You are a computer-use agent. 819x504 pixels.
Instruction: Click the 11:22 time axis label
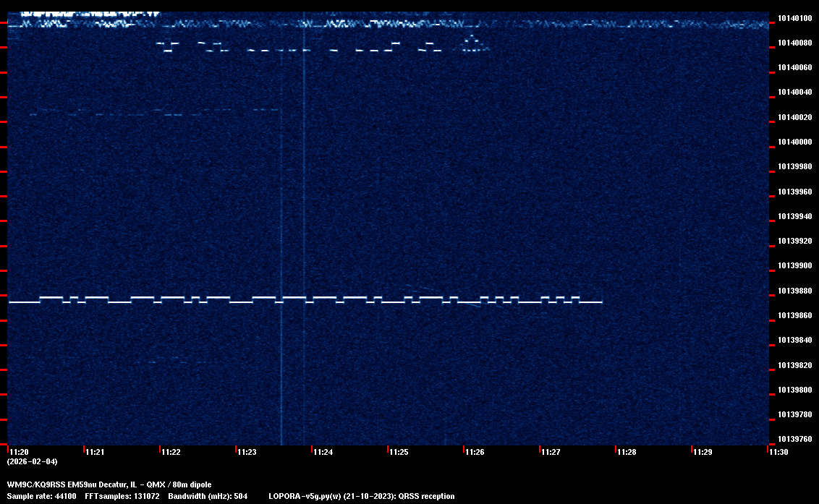coord(171,452)
